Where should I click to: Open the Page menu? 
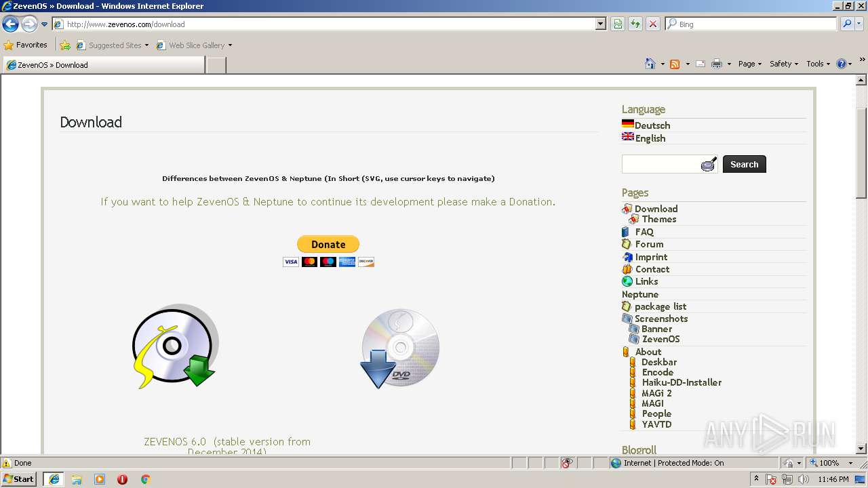coord(749,64)
